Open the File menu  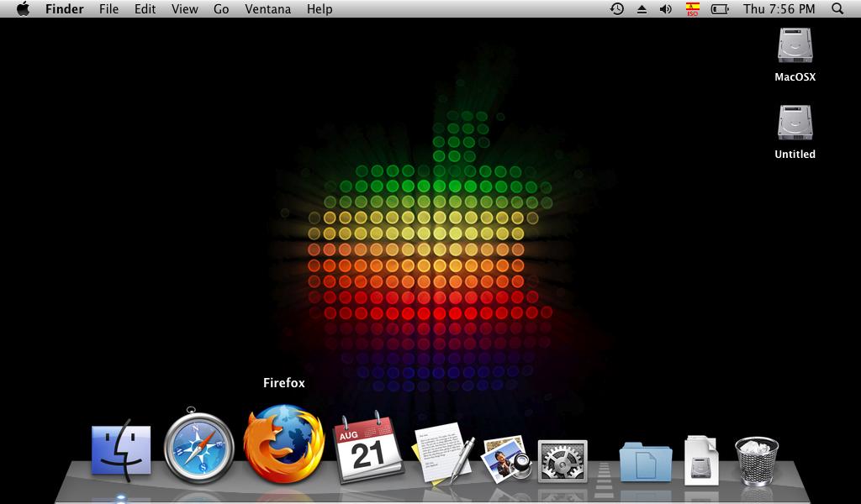[x=108, y=8]
